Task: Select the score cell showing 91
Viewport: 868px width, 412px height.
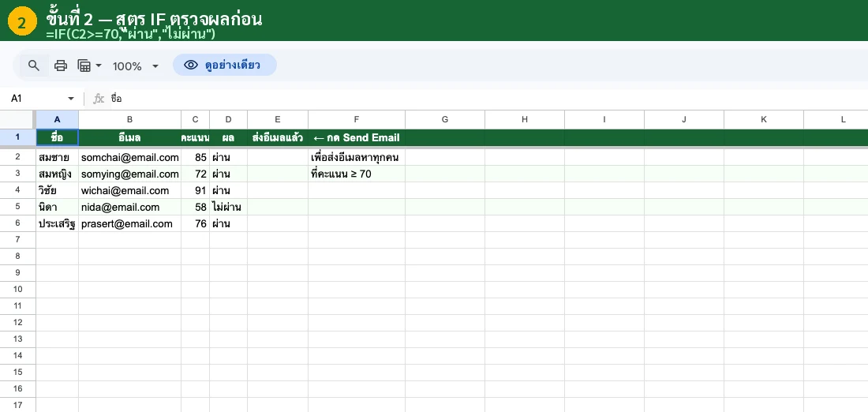Action: 195,190
